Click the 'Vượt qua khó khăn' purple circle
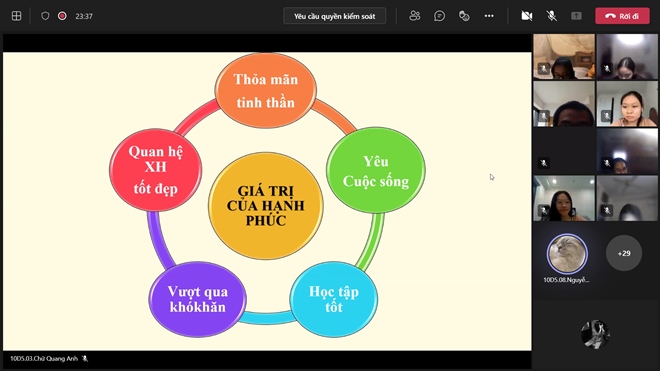 point(197,299)
